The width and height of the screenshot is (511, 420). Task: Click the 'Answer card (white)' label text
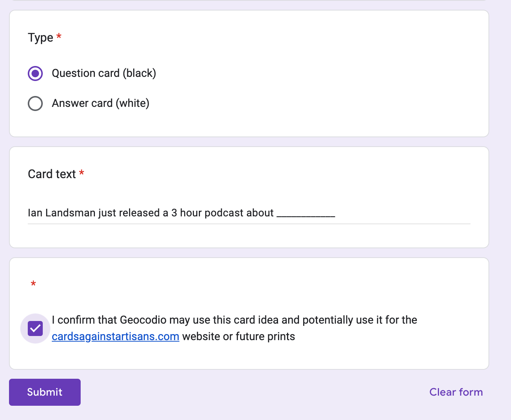click(x=101, y=103)
